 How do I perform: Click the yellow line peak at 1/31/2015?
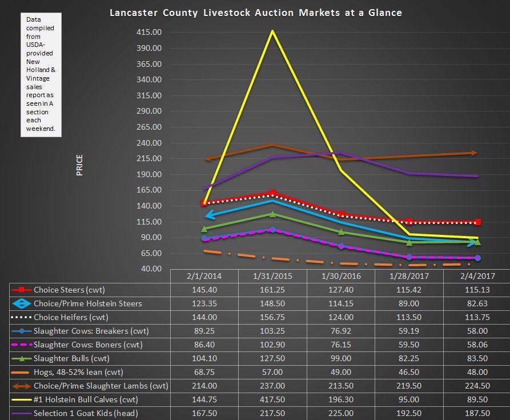coord(272,31)
